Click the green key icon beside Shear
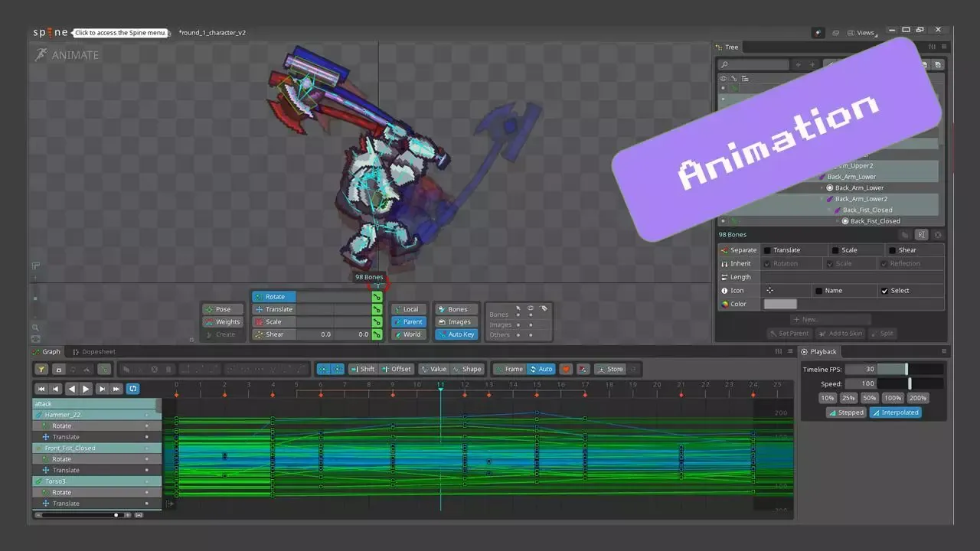Viewport: 980px width, 551px height. pyautogui.click(x=377, y=334)
